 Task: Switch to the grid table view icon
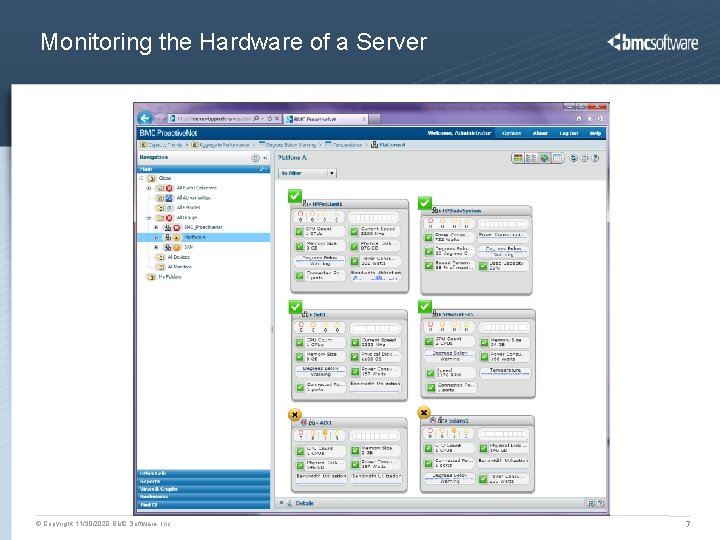tap(557, 158)
